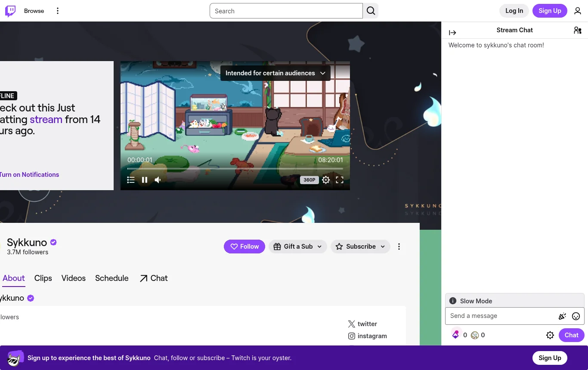
Task: Open the twitter social link
Action: (362, 324)
